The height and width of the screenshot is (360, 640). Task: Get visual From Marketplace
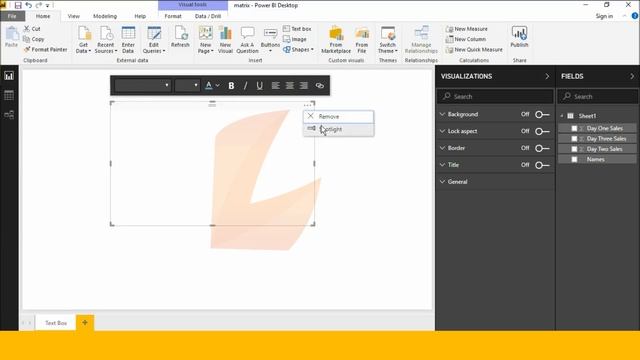click(336, 39)
